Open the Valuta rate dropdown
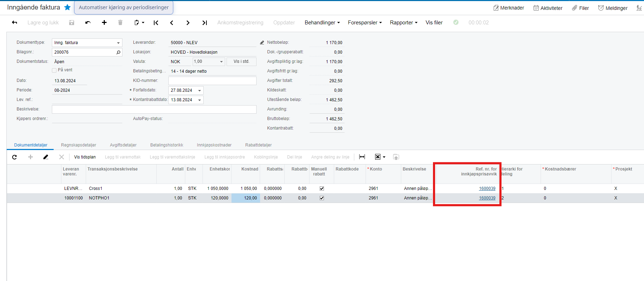644x281 pixels. coord(222,62)
